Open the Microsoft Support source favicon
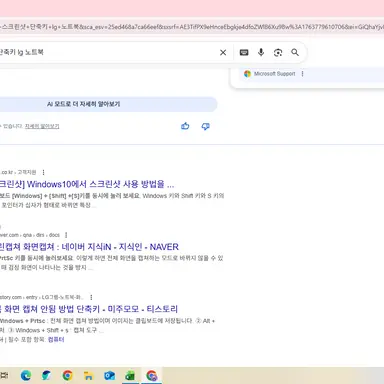384x384 pixels. tap(247, 74)
